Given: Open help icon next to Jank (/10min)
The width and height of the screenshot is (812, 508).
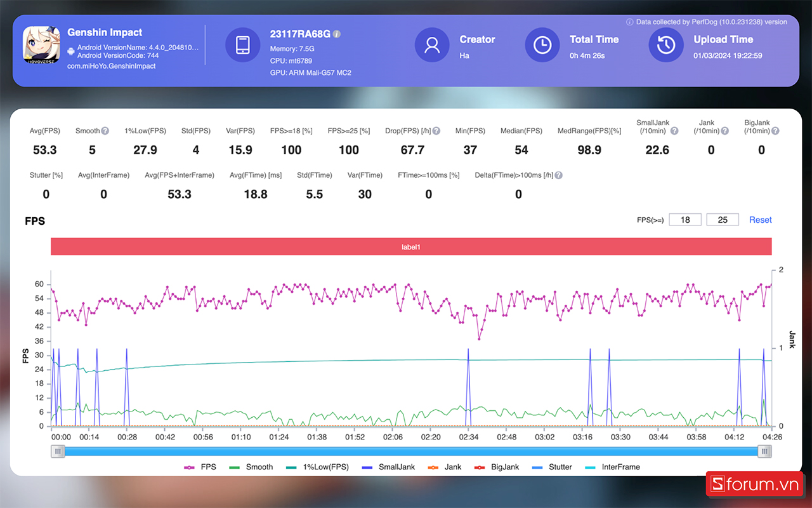Looking at the screenshot, I should (x=725, y=131).
